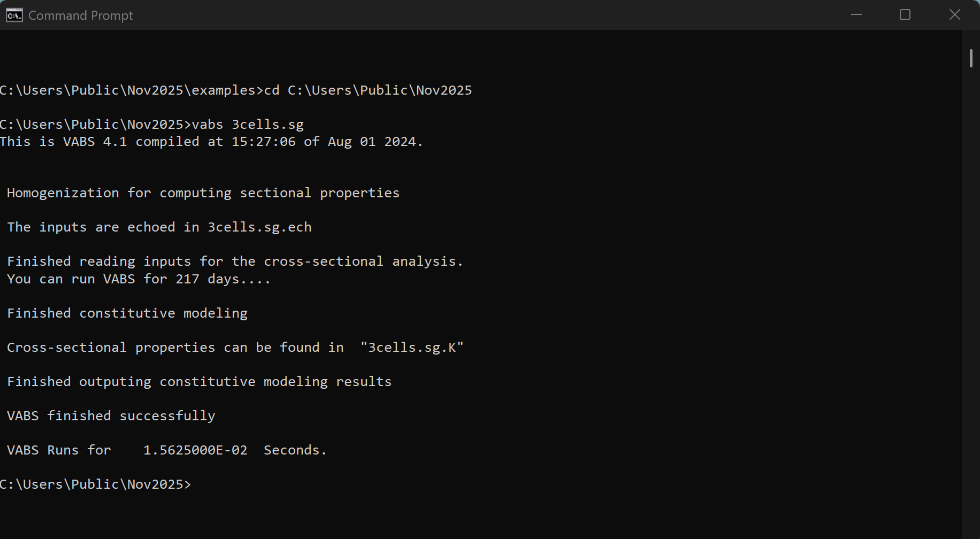Minimize the Command Prompt window
The height and width of the screenshot is (539, 980).
tap(856, 15)
